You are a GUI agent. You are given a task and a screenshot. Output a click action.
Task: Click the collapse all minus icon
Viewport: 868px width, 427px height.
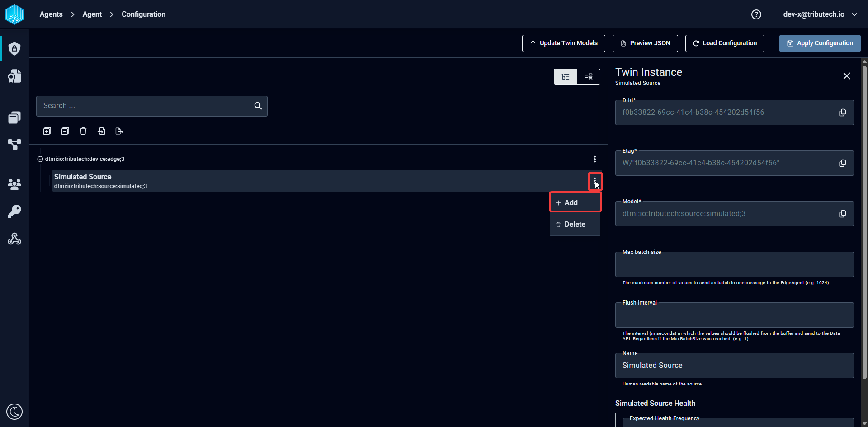[65, 131]
